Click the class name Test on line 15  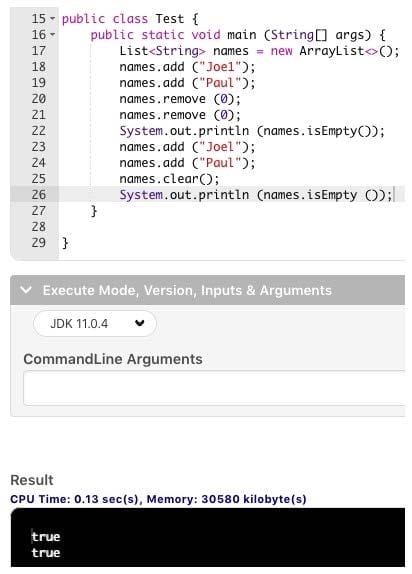click(x=170, y=19)
